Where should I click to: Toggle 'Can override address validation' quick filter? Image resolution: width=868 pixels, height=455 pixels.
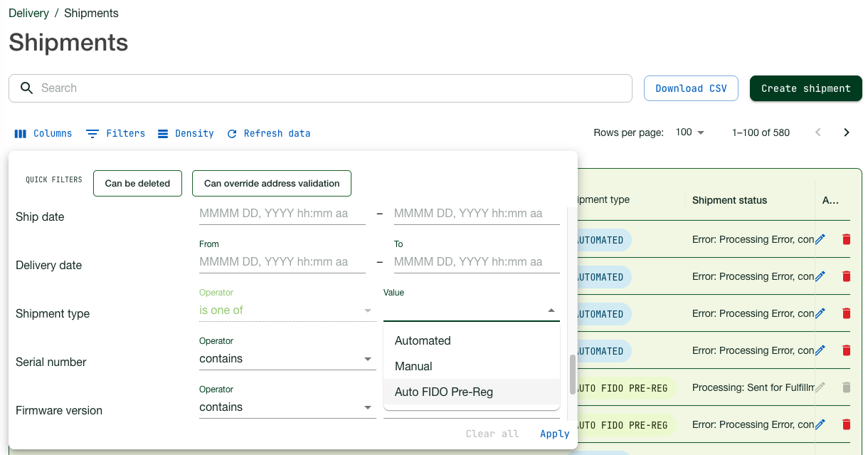[272, 183]
